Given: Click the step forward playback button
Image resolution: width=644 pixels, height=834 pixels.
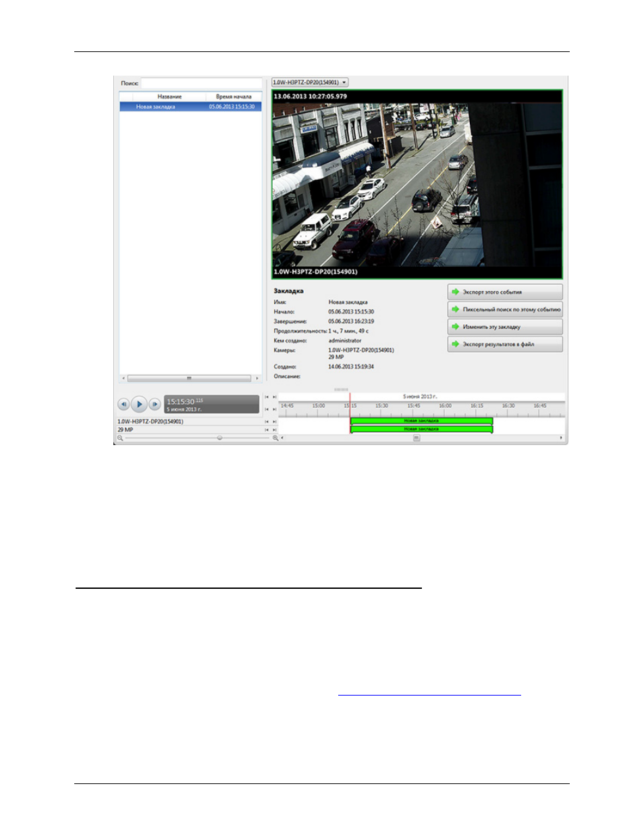Looking at the screenshot, I should [155, 405].
